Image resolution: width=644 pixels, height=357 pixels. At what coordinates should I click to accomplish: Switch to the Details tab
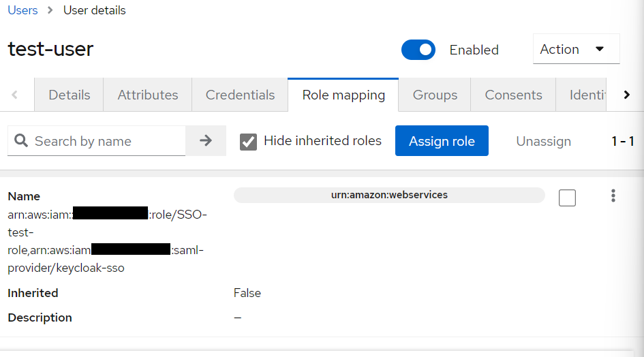pyautogui.click(x=69, y=95)
